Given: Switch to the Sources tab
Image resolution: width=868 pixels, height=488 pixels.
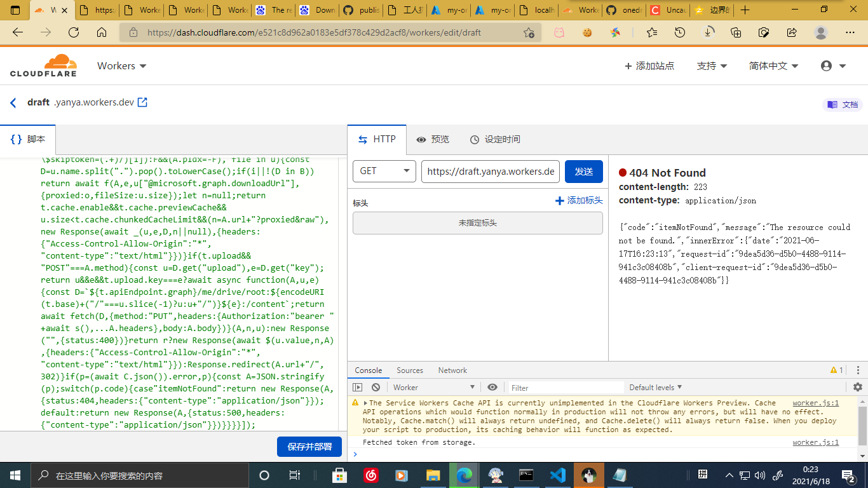Looking at the screenshot, I should point(410,370).
